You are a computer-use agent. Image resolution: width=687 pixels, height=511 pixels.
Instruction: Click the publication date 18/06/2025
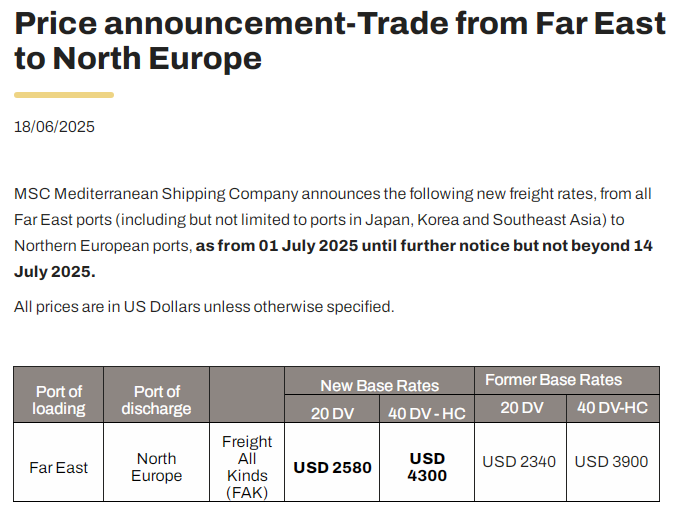coord(55,127)
